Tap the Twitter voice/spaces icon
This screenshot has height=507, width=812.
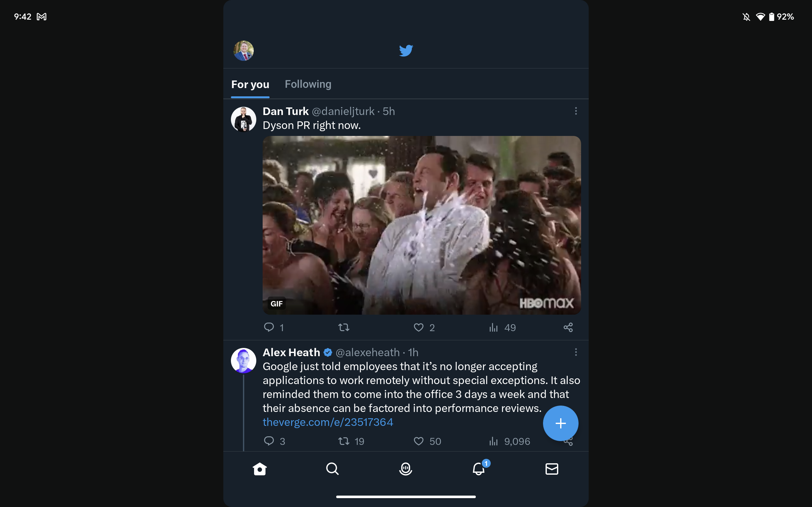(406, 469)
